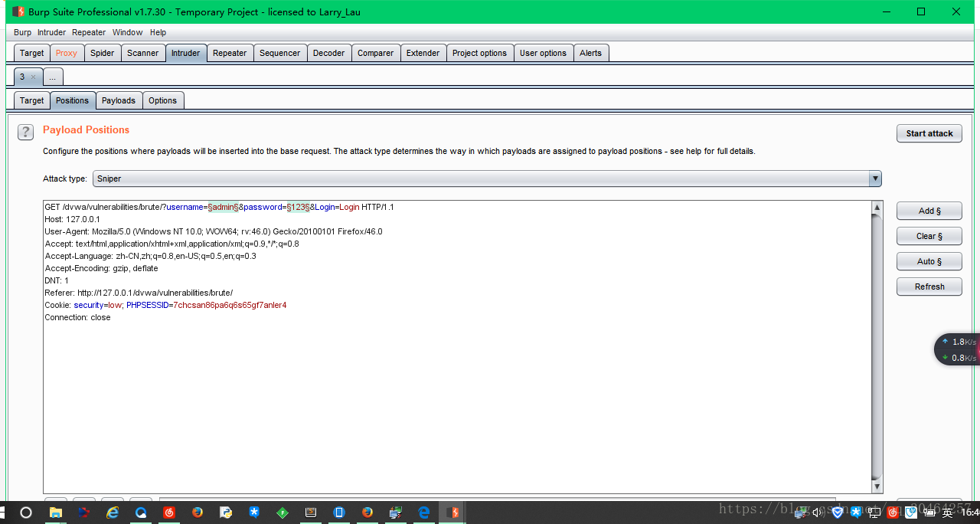980x524 pixels.
Task: Open Sublime Text from the taskbar
Action: pyautogui.click(x=311, y=513)
